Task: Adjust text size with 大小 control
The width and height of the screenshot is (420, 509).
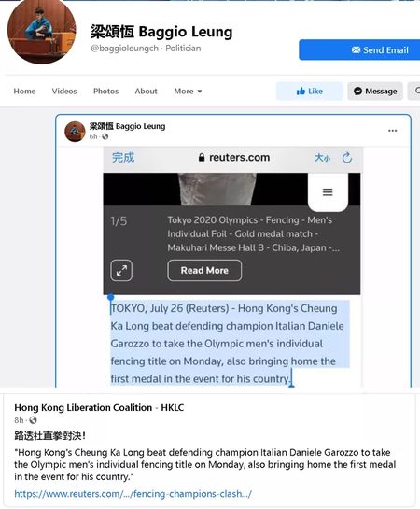Action: tap(322, 158)
